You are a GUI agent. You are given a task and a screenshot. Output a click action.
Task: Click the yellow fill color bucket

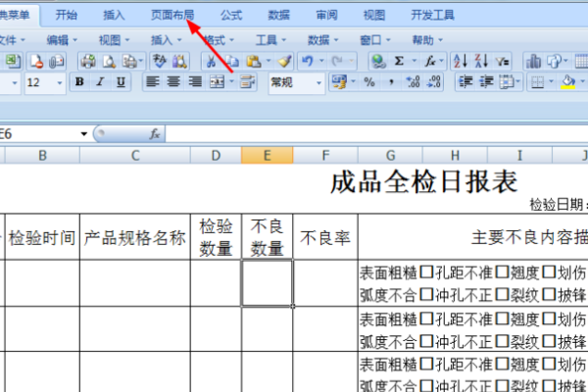567,81
